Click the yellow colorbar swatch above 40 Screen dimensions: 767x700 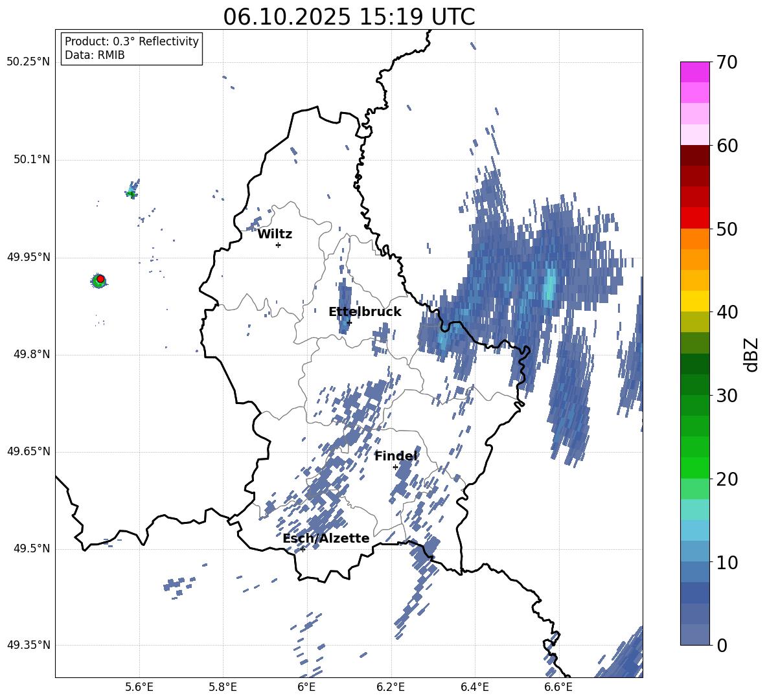(694, 301)
